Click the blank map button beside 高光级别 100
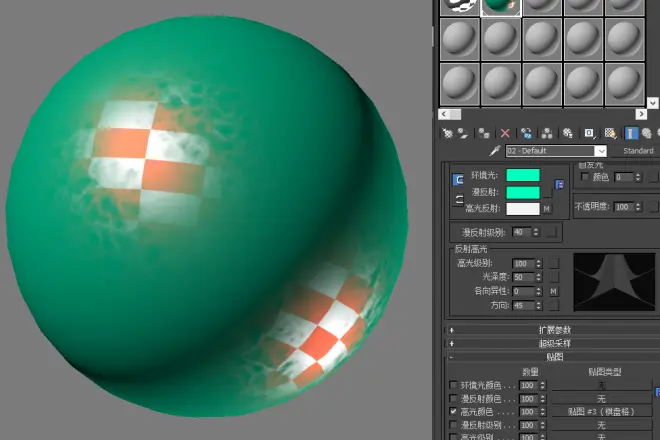660x440 pixels. [x=554, y=264]
